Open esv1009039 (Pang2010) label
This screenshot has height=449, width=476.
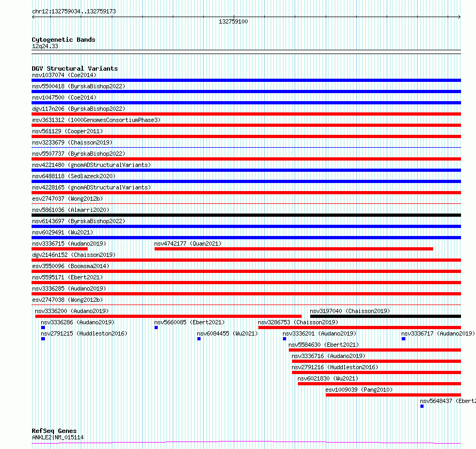(x=359, y=390)
